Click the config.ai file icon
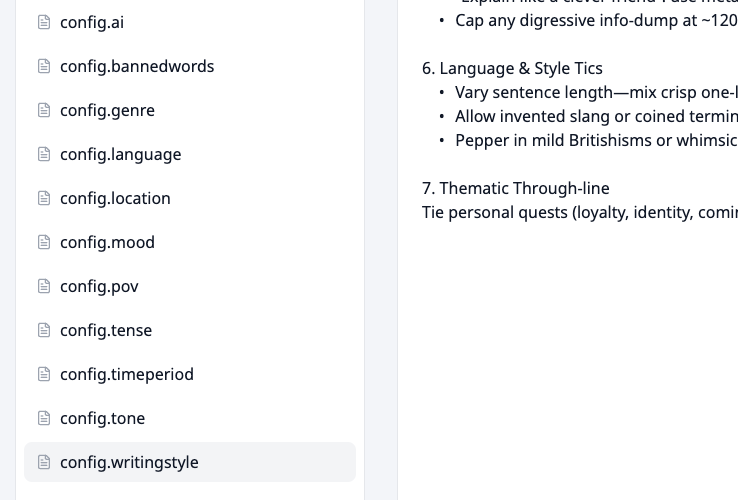The image size is (738, 500). [44, 22]
